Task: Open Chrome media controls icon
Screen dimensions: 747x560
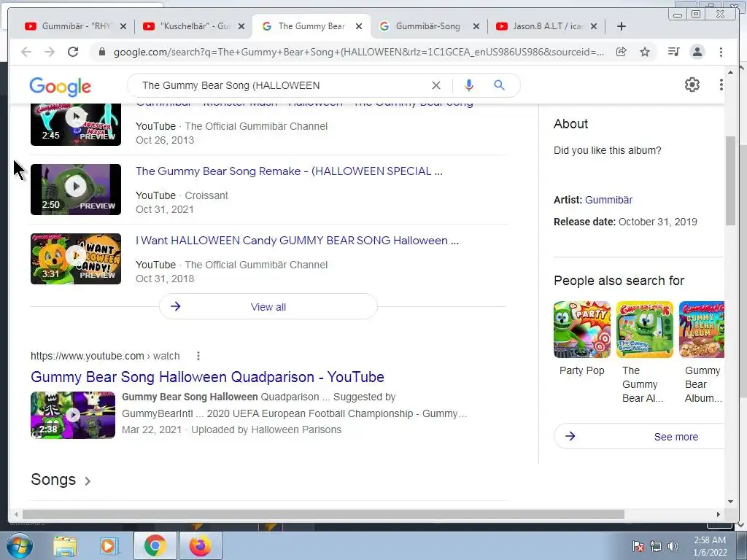Action: [673, 52]
